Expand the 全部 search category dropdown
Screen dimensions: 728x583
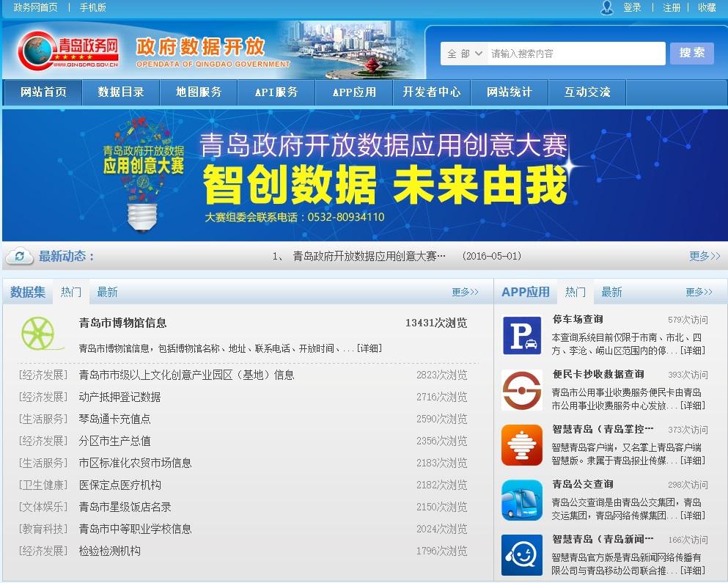coord(465,54)
